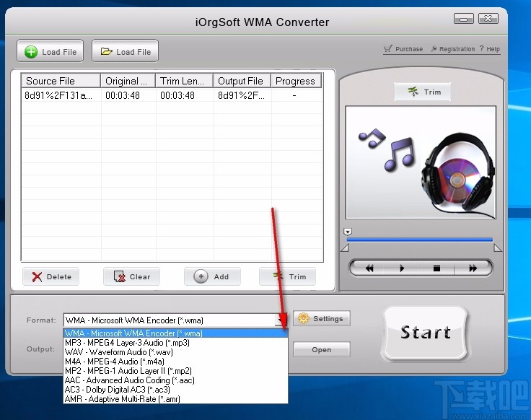Screen dimensions: 531x420
Task: Click the Trim button below the file list
Action: point(288,276)
